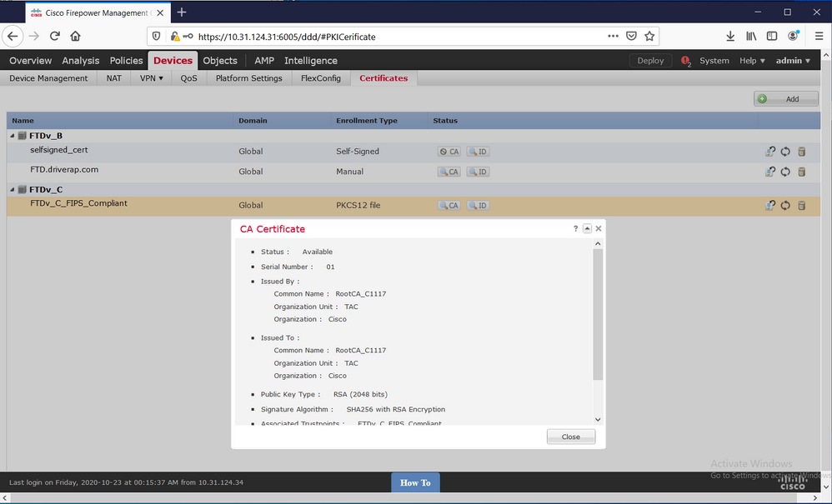Screen dimensions: 832x504
Task: Bookmark this page with the star
Action: [649, 36]
